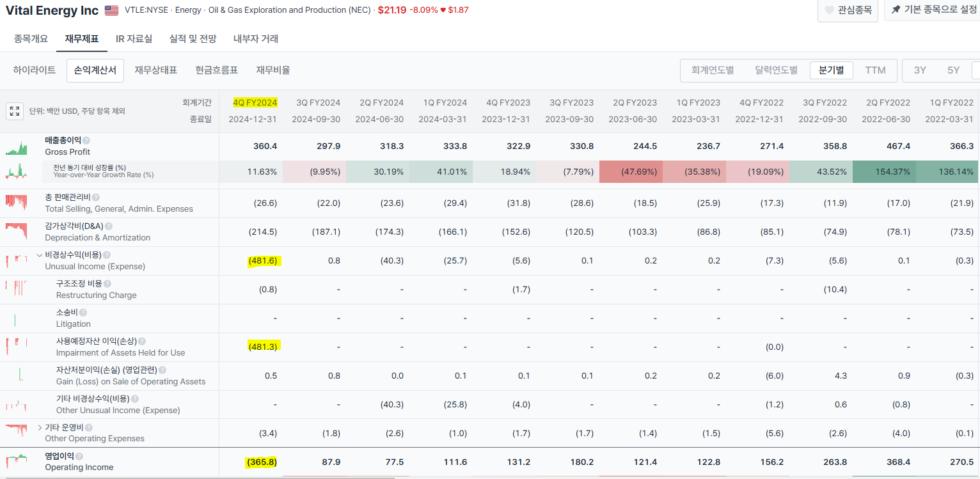Select the 회계연도별 period option
Screen dimensions: 980x479
pyautogui.click(x=713, y=70)
